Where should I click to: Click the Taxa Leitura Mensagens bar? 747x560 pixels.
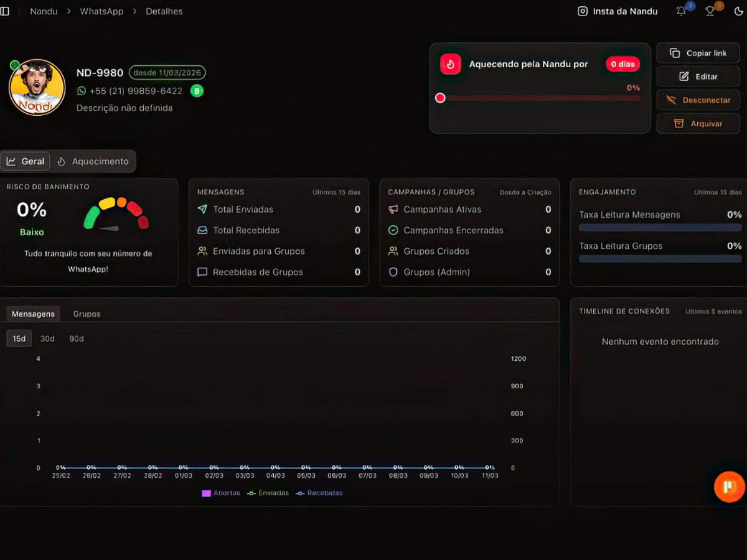click(660, 228)
